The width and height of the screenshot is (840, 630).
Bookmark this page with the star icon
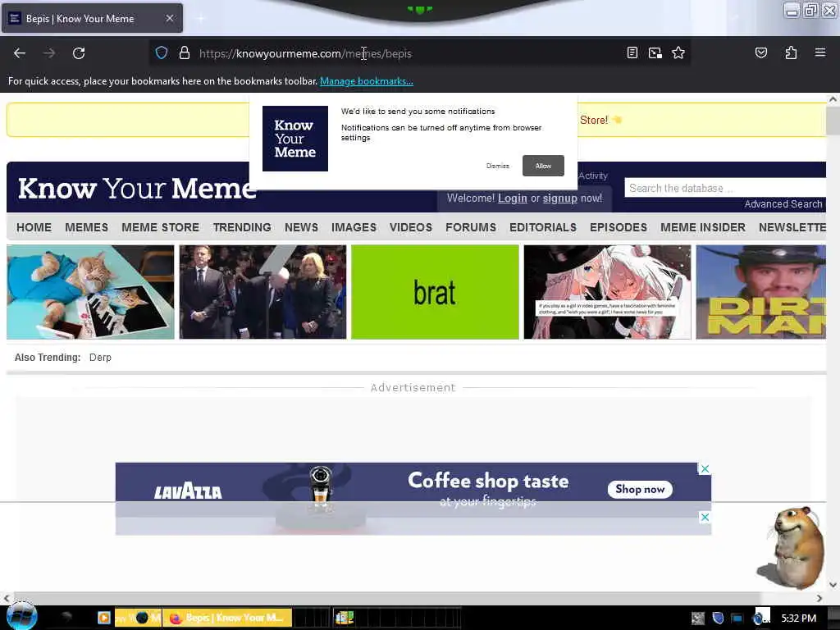pos(678,52)
